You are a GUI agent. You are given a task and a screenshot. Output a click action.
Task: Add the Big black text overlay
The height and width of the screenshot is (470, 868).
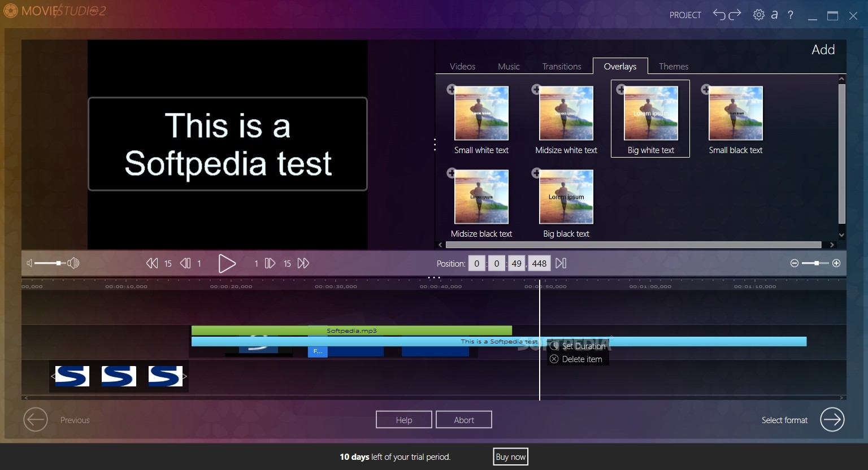point(536,173)
